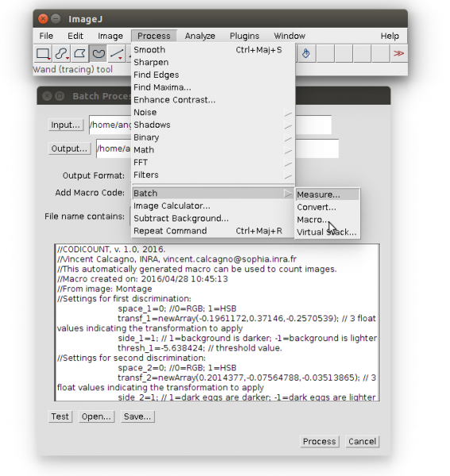
Task: Select Convert... in Batch submenu
Action: pos(328,207)
